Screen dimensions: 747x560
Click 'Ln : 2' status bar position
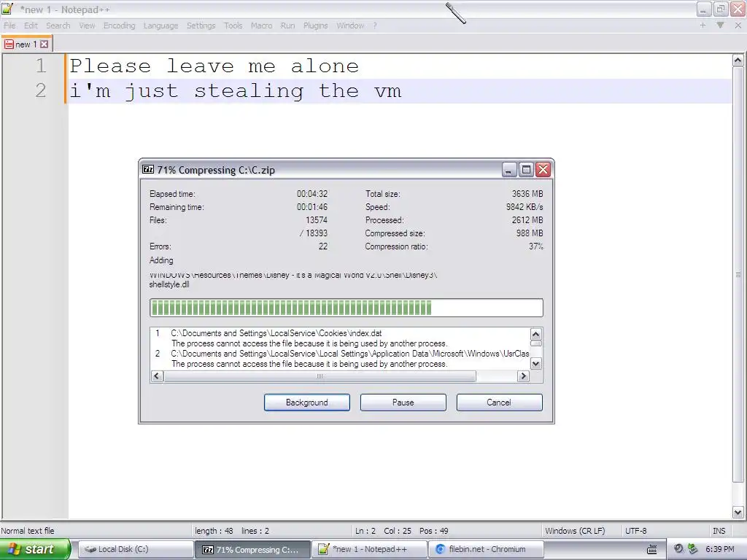pyautogui.click(x=365, y=531)
